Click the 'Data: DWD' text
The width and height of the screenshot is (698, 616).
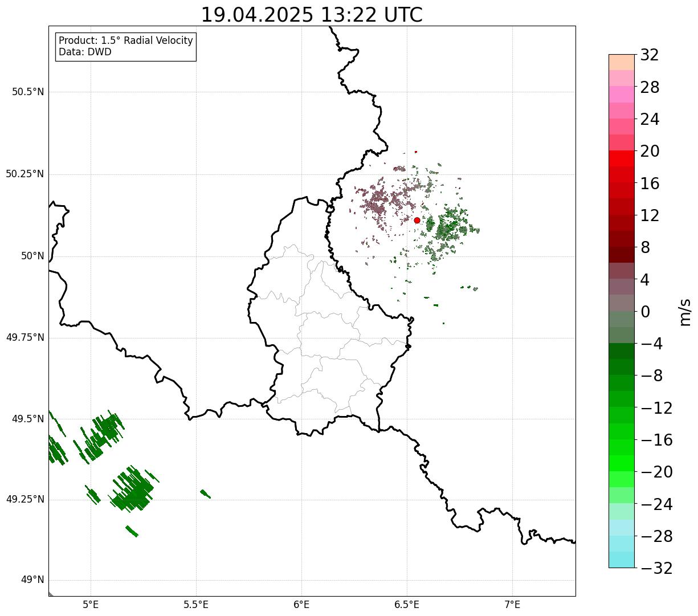pos(85,52)
